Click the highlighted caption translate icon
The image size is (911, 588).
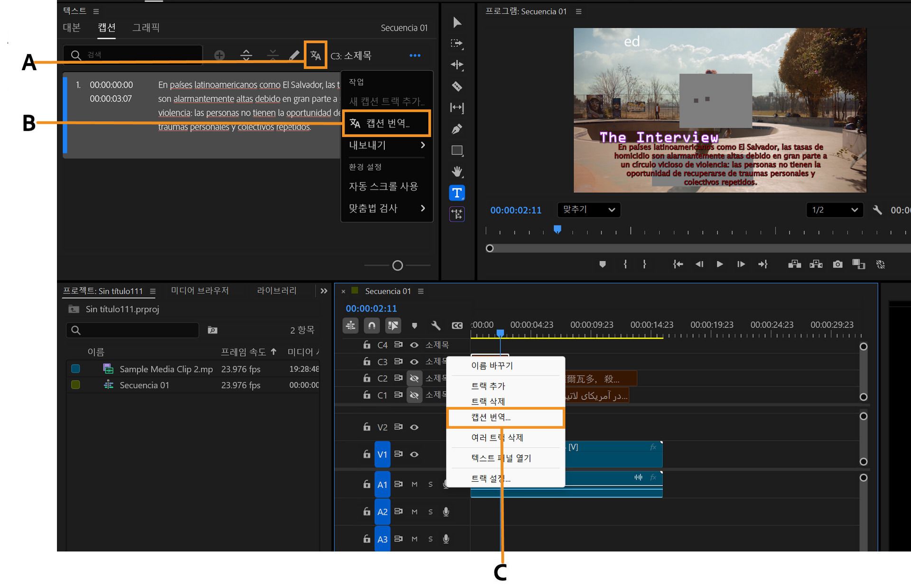pyautogui.click(x=315, y=55)
